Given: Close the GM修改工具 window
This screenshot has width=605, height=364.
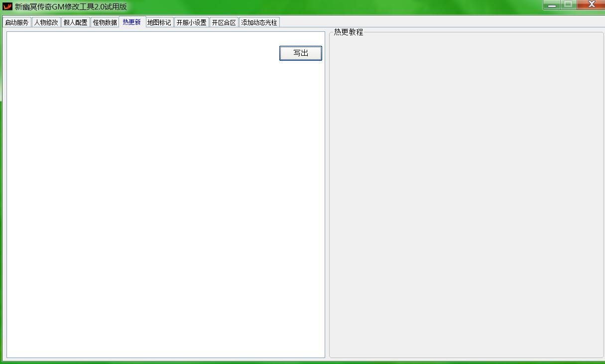Looking at the screenshot, I should click(592, 5).
